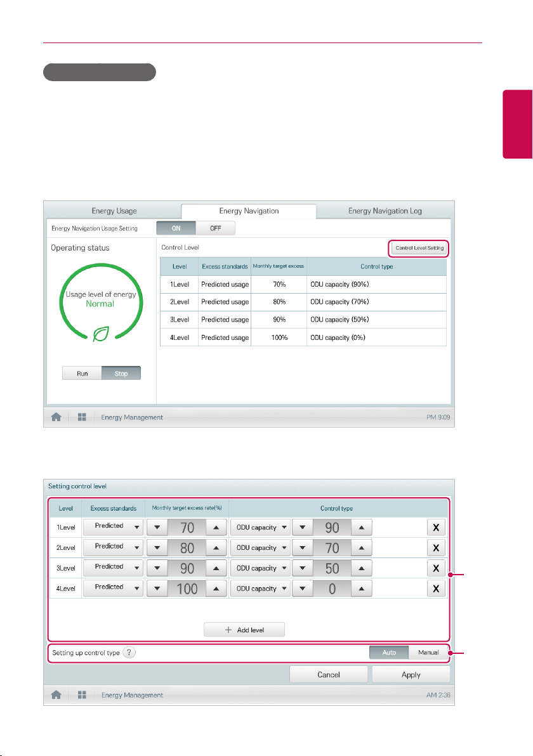The image size is (533, 756).
Task: Lower 4Level ODU capacity value 0
Action: coord(303,588)
